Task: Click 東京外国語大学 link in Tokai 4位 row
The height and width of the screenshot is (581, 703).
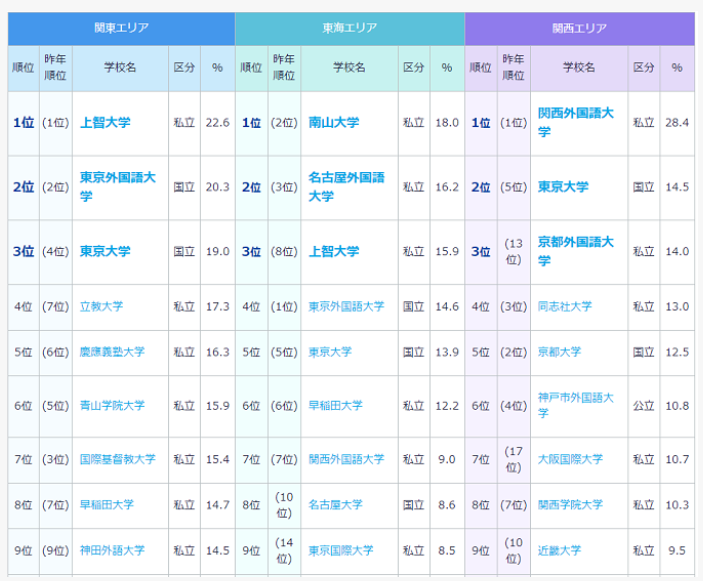Action: (346, 307)
